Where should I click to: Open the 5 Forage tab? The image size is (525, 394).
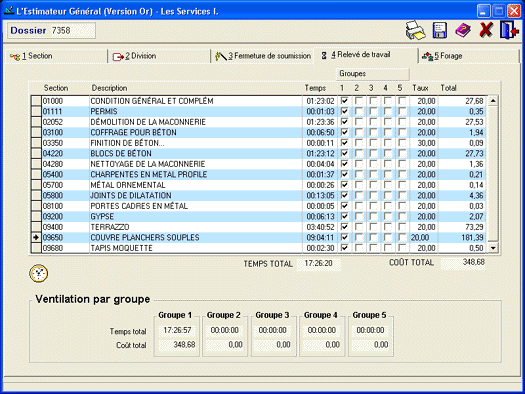click(x=468, y=56)
